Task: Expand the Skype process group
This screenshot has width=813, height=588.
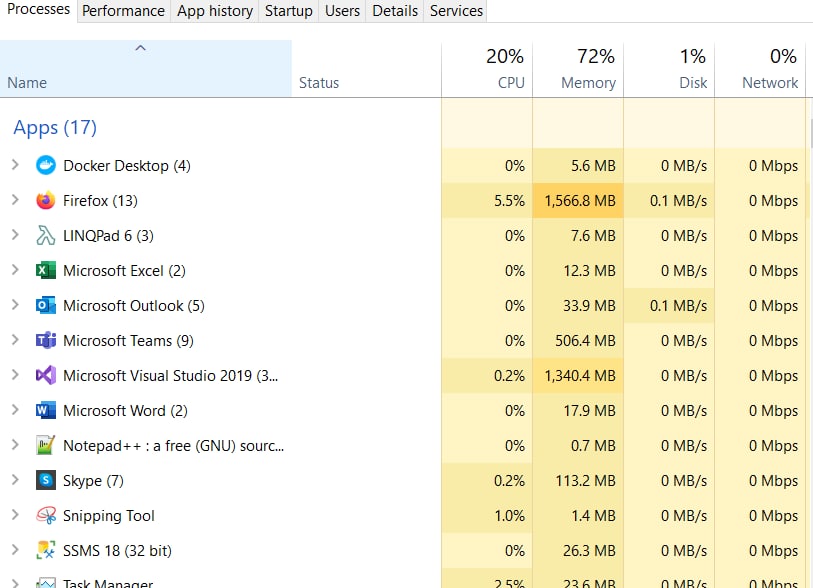Action: (15, 480)
